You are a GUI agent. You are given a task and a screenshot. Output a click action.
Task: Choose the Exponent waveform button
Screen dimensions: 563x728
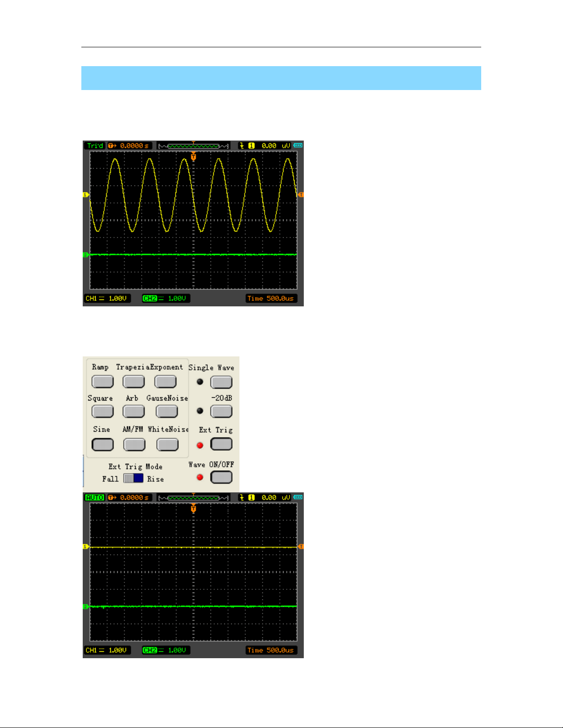click(165, 382)
